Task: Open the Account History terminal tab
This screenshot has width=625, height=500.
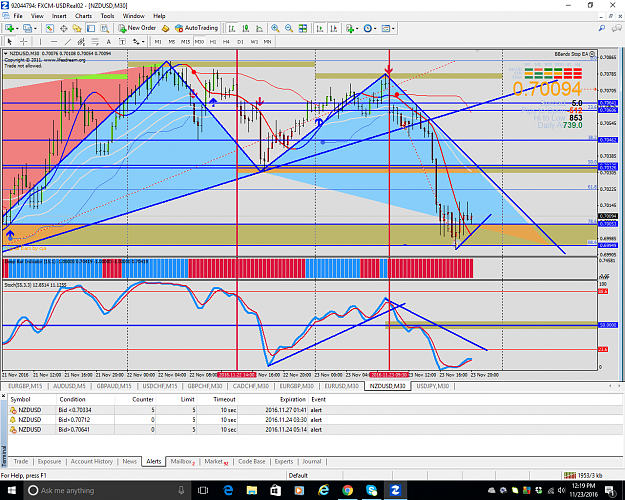Action: [x=92, y=461]
